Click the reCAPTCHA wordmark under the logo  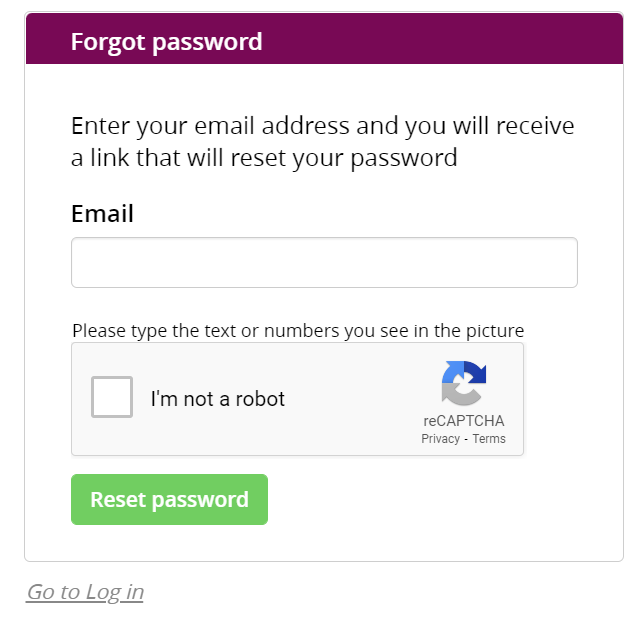(463, 421)
